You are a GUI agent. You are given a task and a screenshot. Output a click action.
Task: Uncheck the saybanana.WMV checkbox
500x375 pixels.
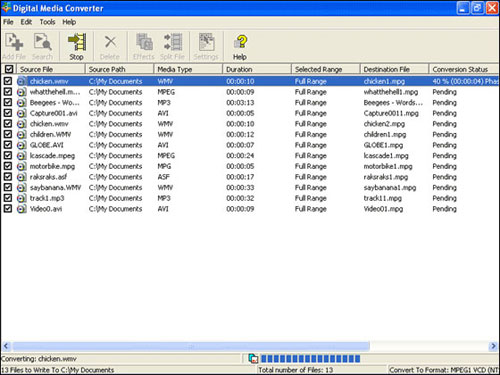[x=8, y=187]
